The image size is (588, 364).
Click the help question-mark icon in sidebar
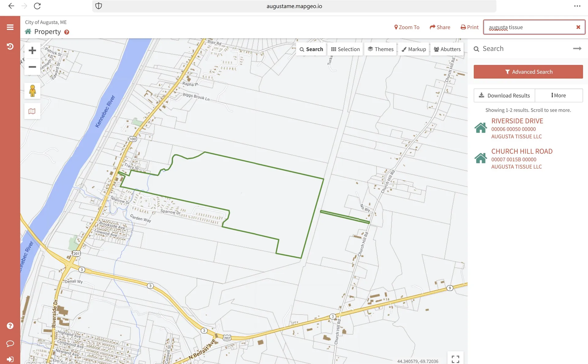coord(10,325)
